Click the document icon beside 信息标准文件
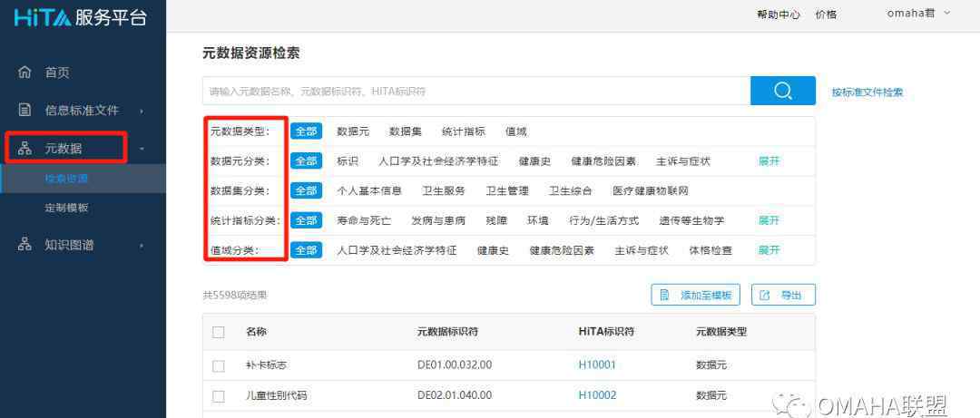 (25, 111)
